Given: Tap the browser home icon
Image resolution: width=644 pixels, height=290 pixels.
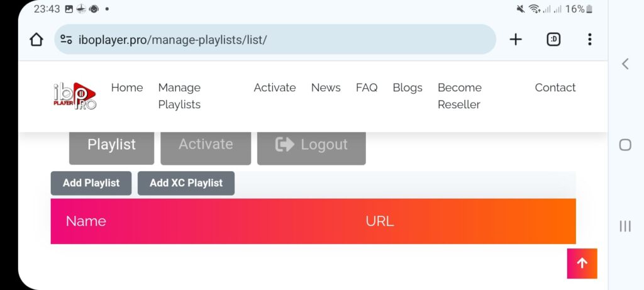Looking at the screenshot, I should tap(36, 40).
